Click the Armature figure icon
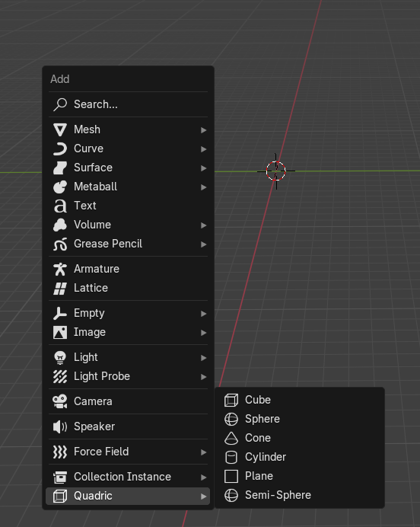 pos(60,270)
